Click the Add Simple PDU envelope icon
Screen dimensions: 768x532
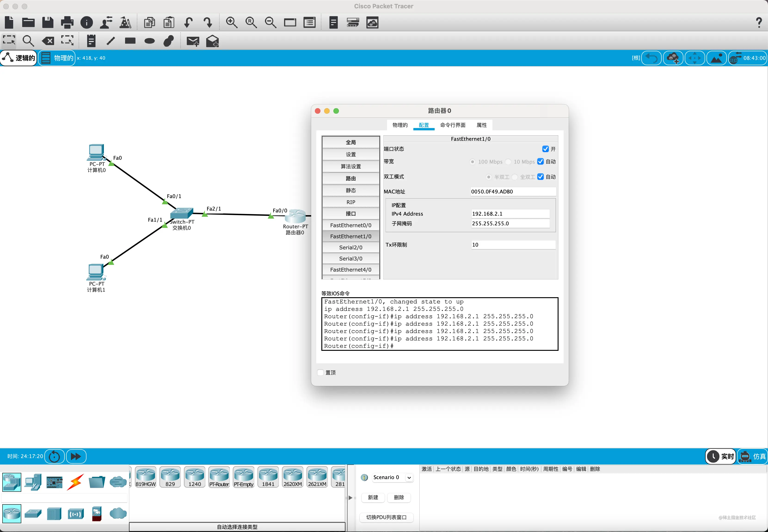click(x=193, y=41)
